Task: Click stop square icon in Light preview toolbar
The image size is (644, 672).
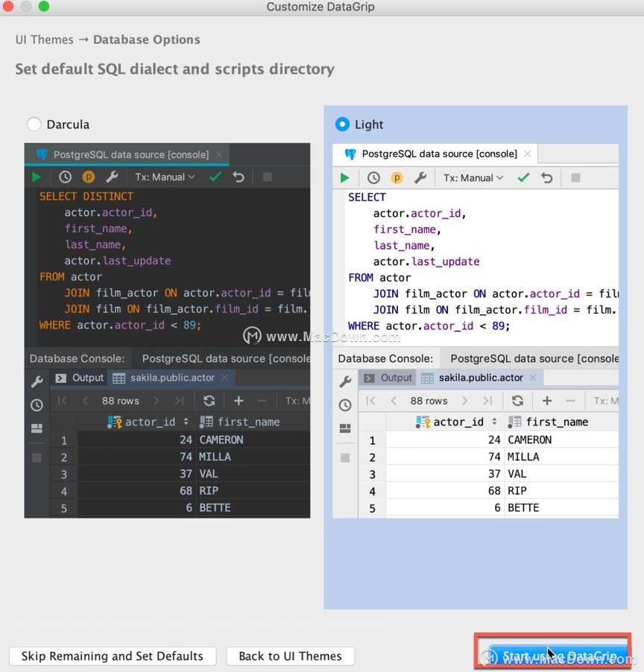Action: click(x=576, y=178)
